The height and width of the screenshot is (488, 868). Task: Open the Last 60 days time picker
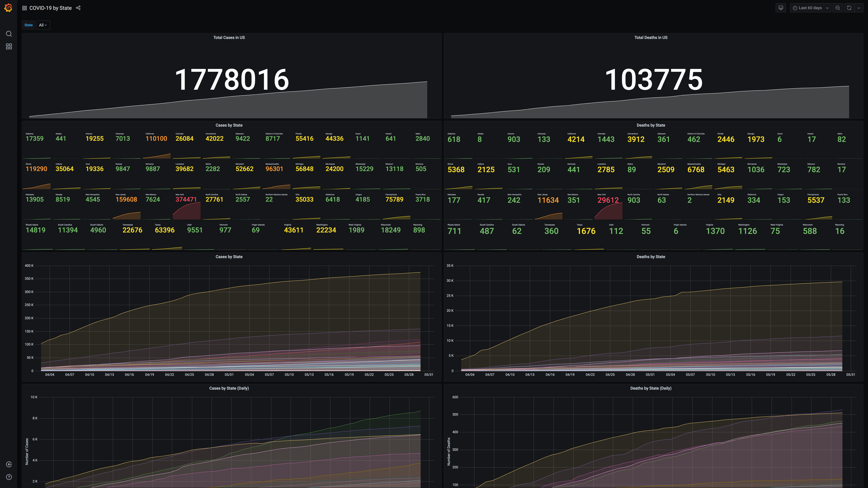click(810, 8)
